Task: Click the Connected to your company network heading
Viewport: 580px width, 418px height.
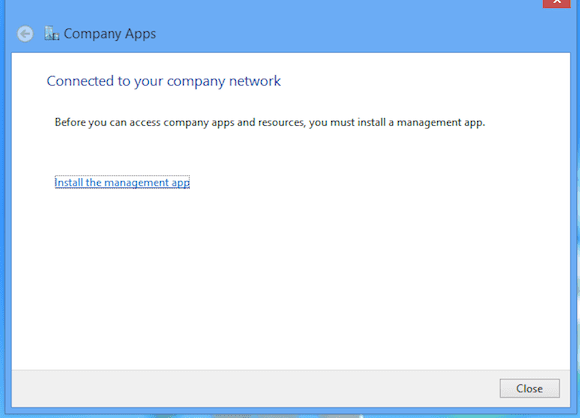Action: click(163, 81)
